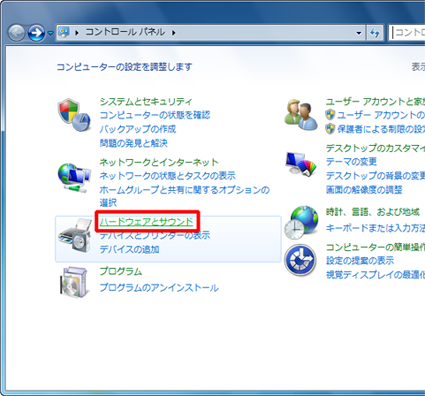This screenshot has height=396, width=425.
Task: Click デバイスとプリンターの表示 link
Action: point(155,235)
